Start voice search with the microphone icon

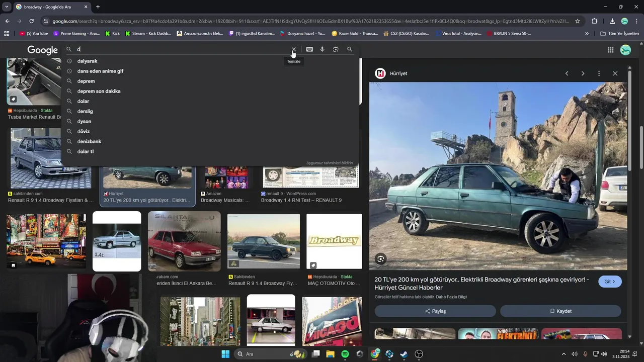pyautogui.click(x=323, y=49)
